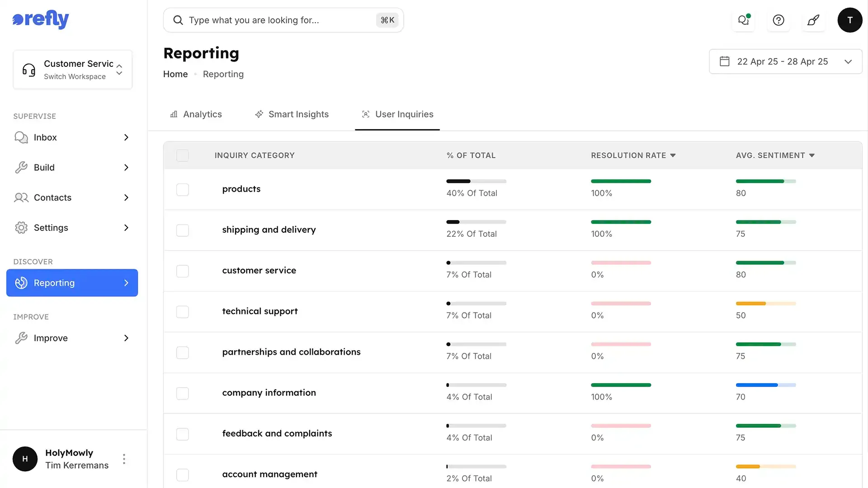Screen dimensions: 868x488
Task: Click the headset workspace icon
Action: point(29,70)
